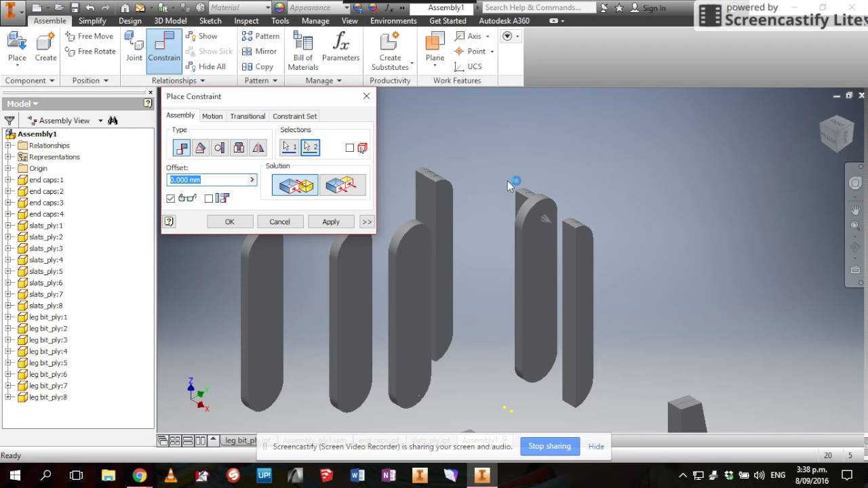The height and width of the screenshot is (488, 868).
Task: Uncheck the Show Preview glasses checkbox
Action: pos(171,198)
